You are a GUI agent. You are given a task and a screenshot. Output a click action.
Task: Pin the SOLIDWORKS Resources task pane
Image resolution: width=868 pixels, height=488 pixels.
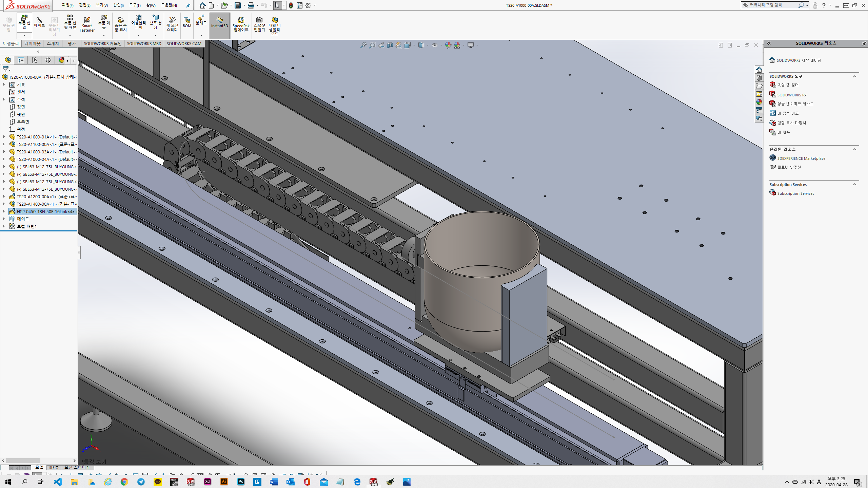pyautogui.click(x=864, y=43)
